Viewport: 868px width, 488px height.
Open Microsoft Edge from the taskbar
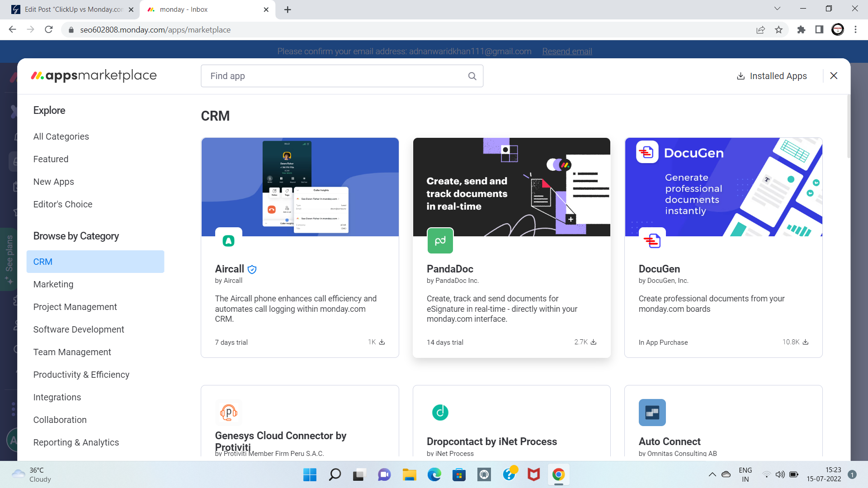coord(434,474)
